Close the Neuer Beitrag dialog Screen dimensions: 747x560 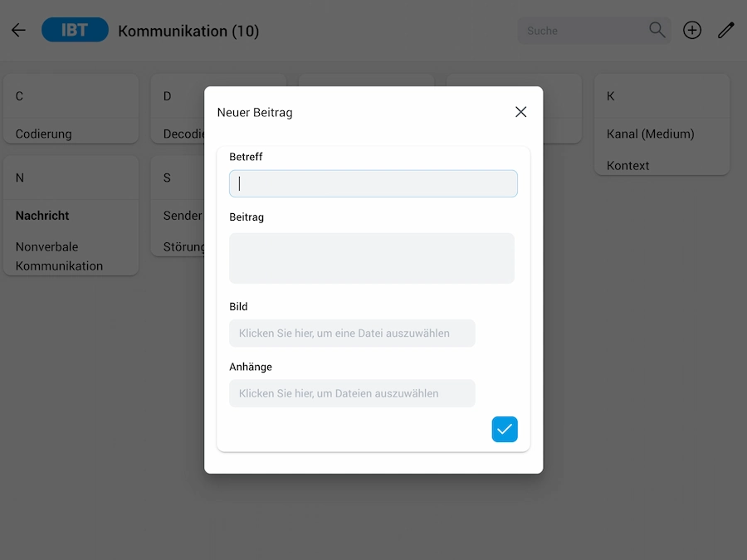point(520,112)
